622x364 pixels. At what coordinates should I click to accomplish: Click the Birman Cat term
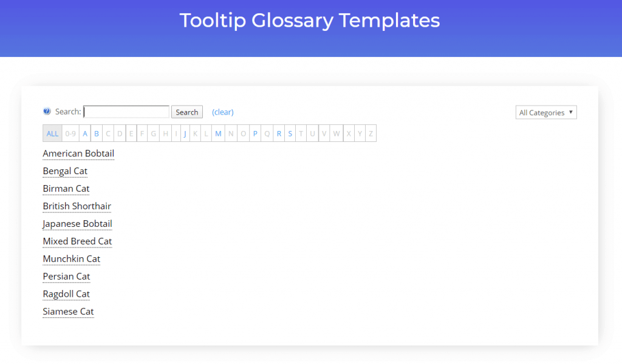click(x=66, y=189)
